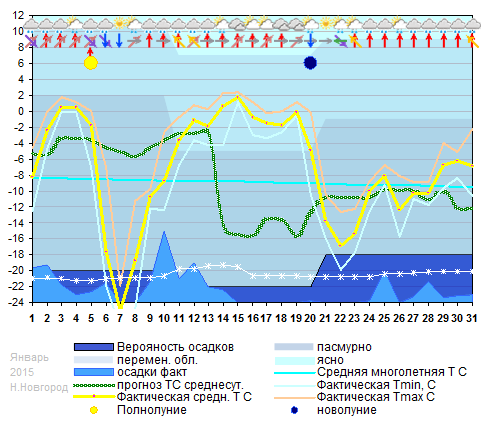This screenshot has width=486, height=424.
Task: Click the Вероятность осадков legend color swatch
Action: 94,347
